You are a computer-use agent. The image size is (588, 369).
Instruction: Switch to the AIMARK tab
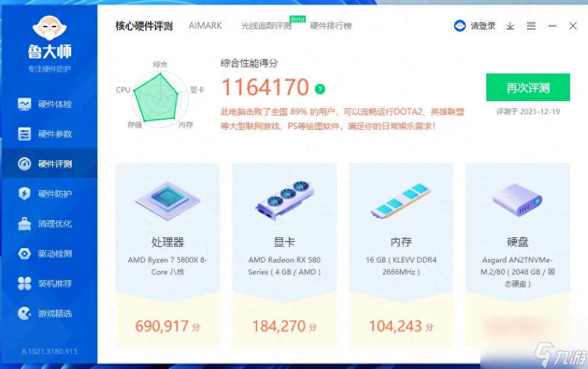pos(205,26)
